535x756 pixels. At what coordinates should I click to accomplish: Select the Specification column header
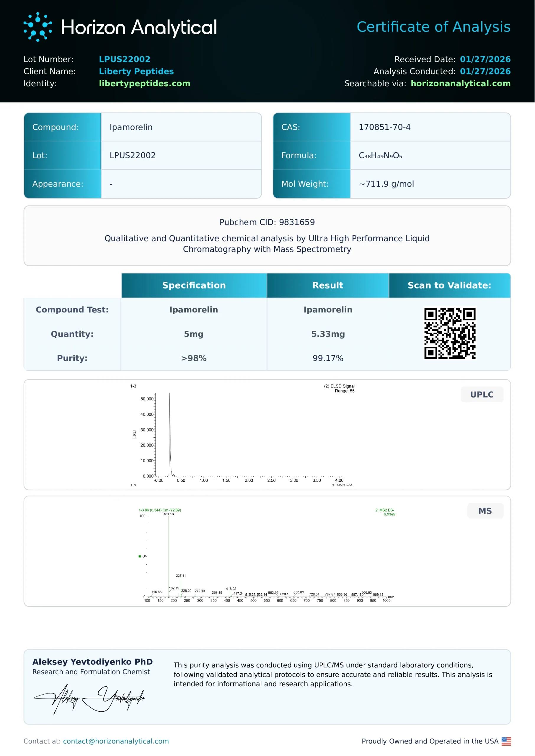[194, 285]
